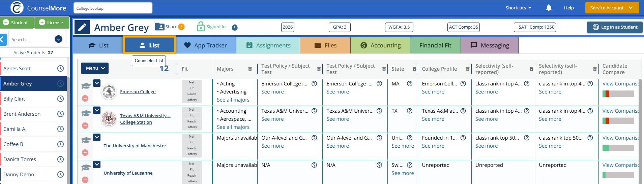
Task: Click the Help link in top bar
Action: tap(569, 8)
